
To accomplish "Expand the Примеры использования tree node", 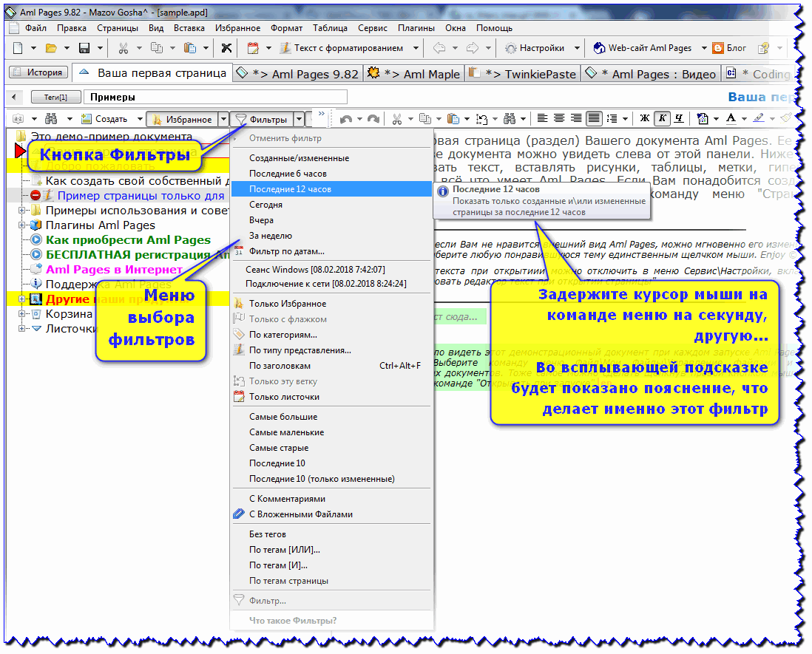I will [21, 210].
